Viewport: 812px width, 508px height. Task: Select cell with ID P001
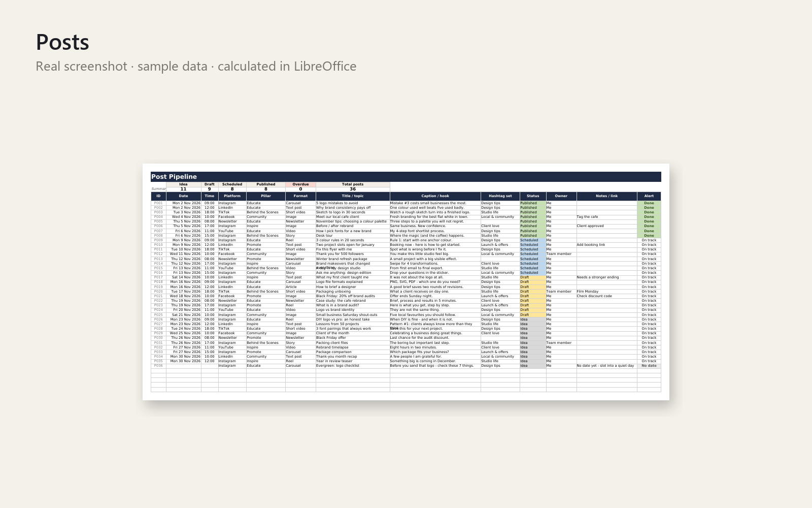158,203
